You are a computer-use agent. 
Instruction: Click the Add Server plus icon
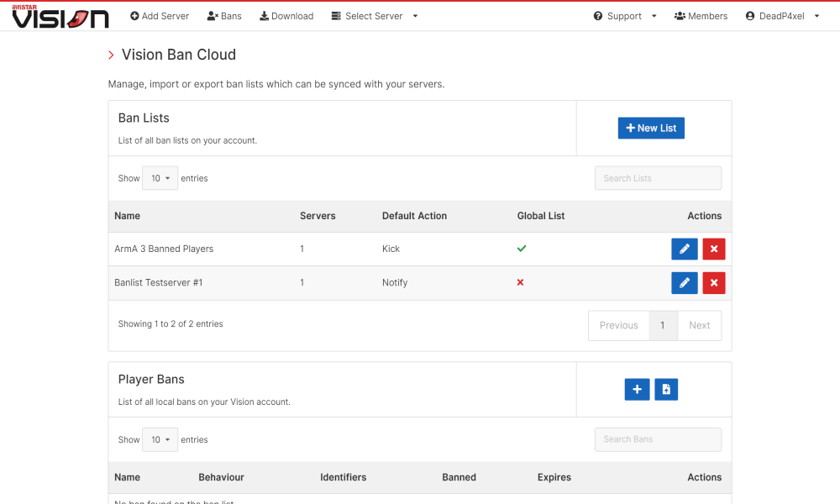click(134, 16)
